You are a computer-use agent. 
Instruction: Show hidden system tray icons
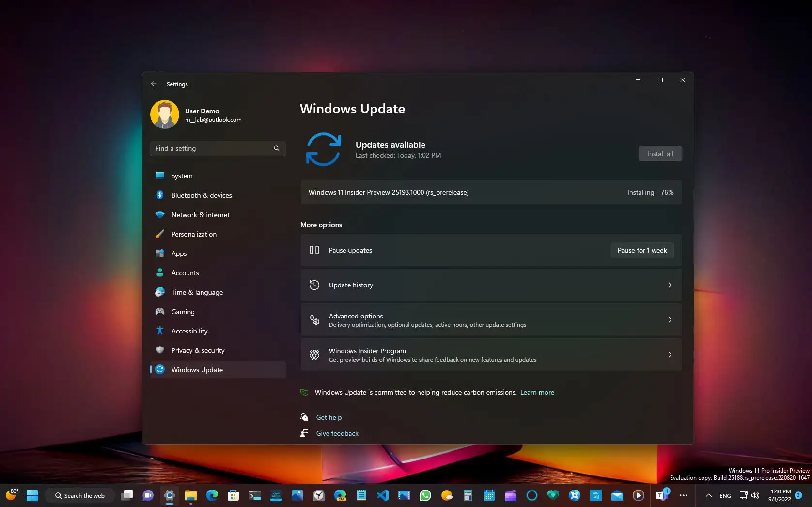pos(708,495)
